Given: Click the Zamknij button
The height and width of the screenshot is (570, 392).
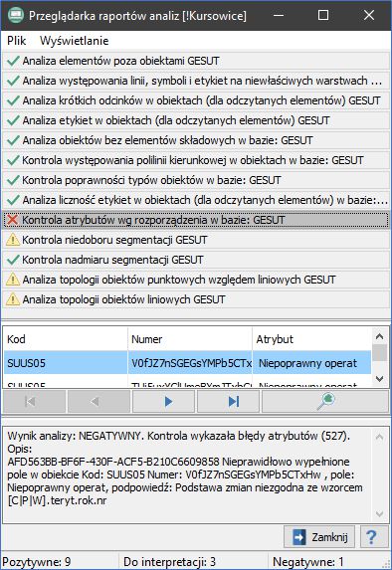Looking at the screenshot, I should click(319, 537).
